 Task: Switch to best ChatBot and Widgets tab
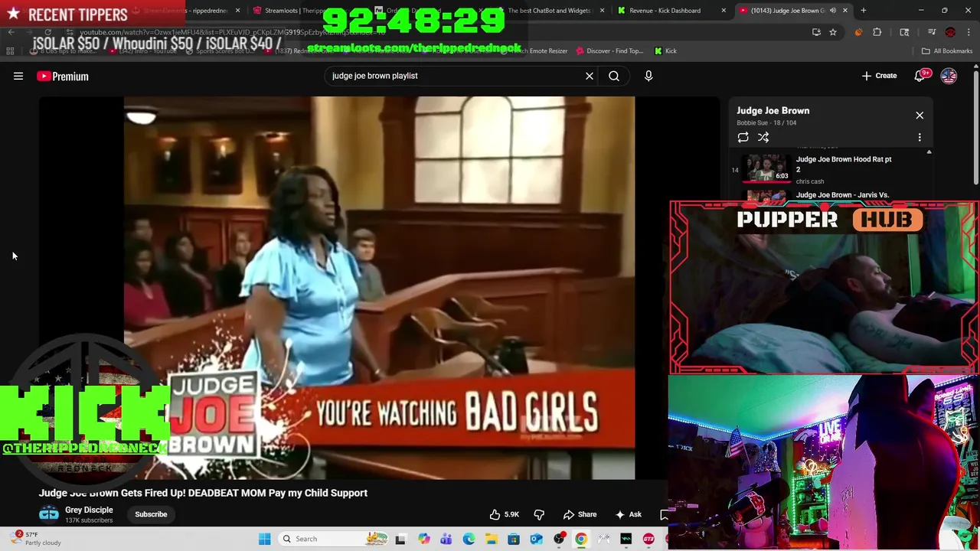coord(550,11)
